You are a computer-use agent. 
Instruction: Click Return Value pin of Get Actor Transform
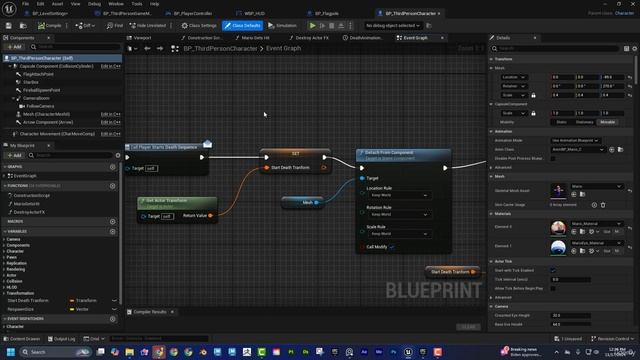click(x=211, y=216)
